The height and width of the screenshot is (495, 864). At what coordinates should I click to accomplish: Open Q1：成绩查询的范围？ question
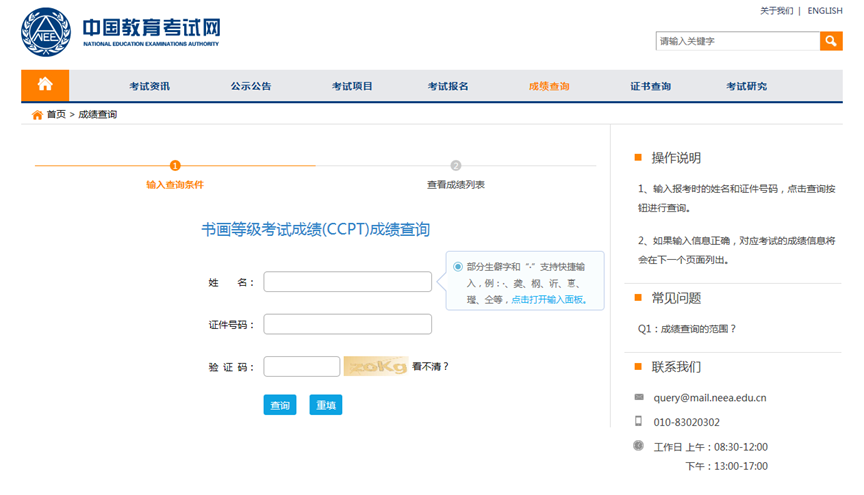tap(687, 329)
